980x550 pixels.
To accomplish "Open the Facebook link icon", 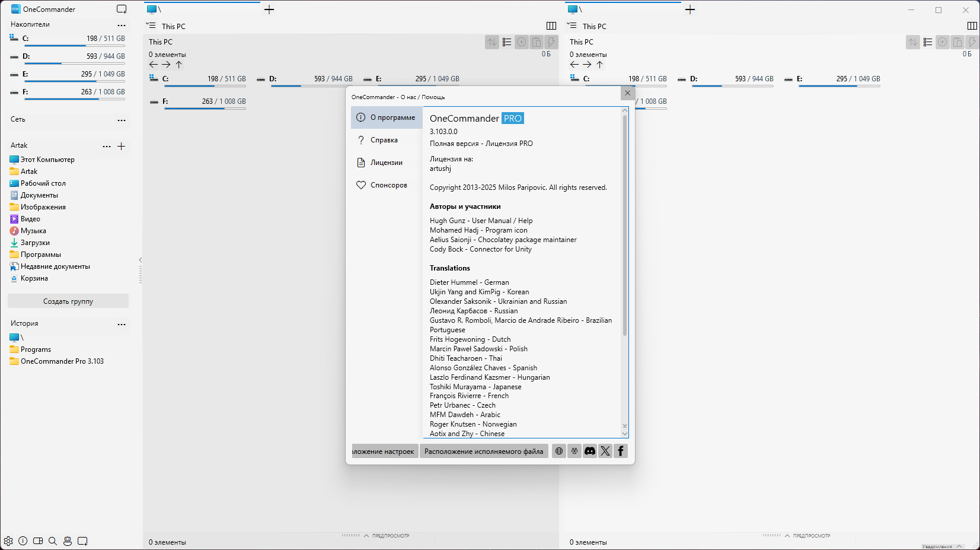I will (621, 451).
